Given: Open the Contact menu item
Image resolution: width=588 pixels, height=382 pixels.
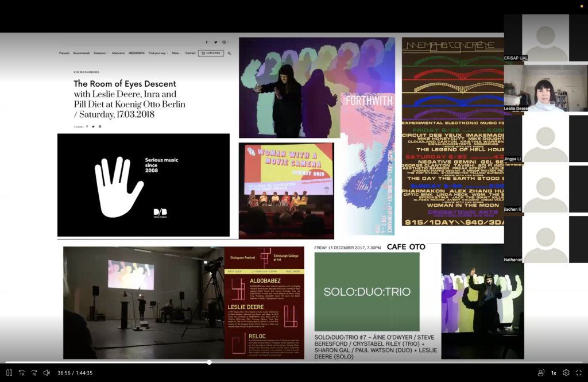Looking at the screenshot, I should [191, 53].
